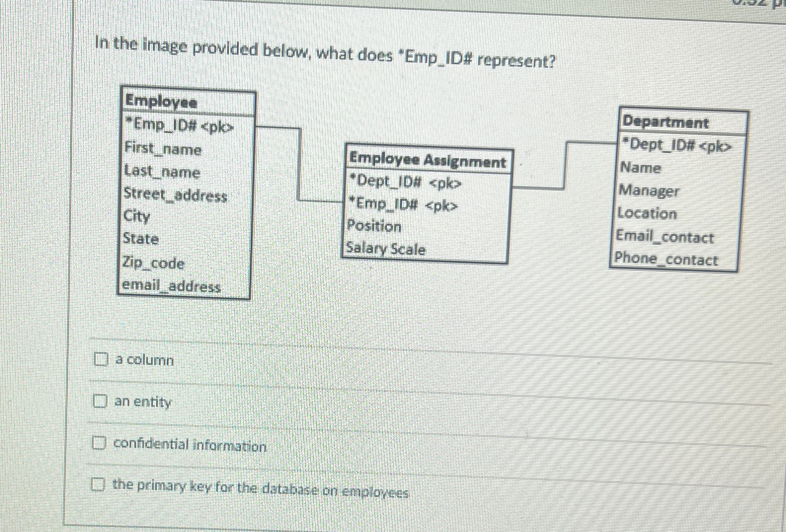Screen dimensions: 786x532
Task: Click the 'an entity' answer text
Action: coord(143,402)
